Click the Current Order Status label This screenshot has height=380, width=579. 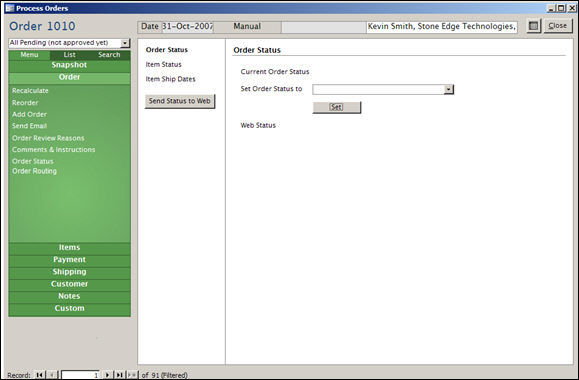click(275, 72)
